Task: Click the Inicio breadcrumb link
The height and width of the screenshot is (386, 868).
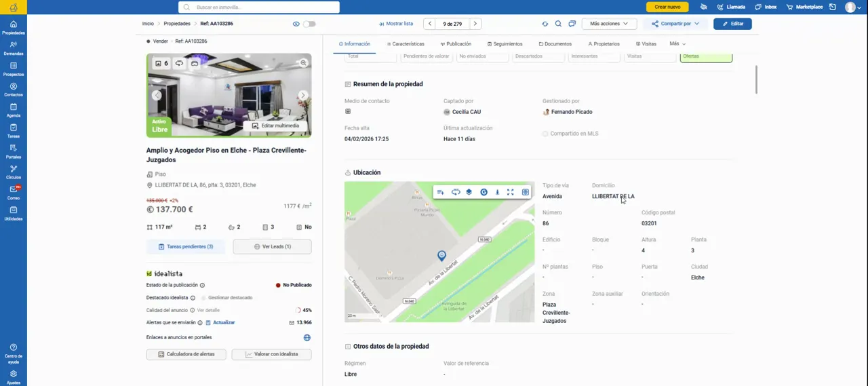Action: click(148, 24)
